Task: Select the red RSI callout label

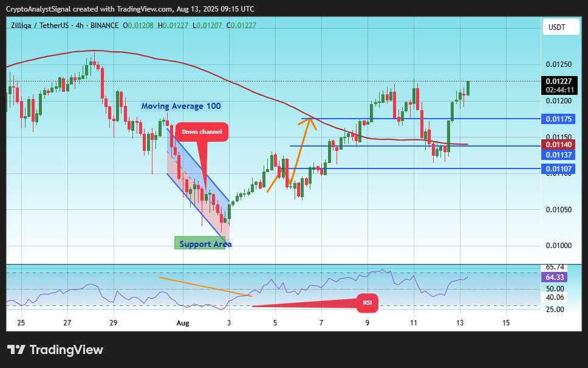Action: [367, 303]
